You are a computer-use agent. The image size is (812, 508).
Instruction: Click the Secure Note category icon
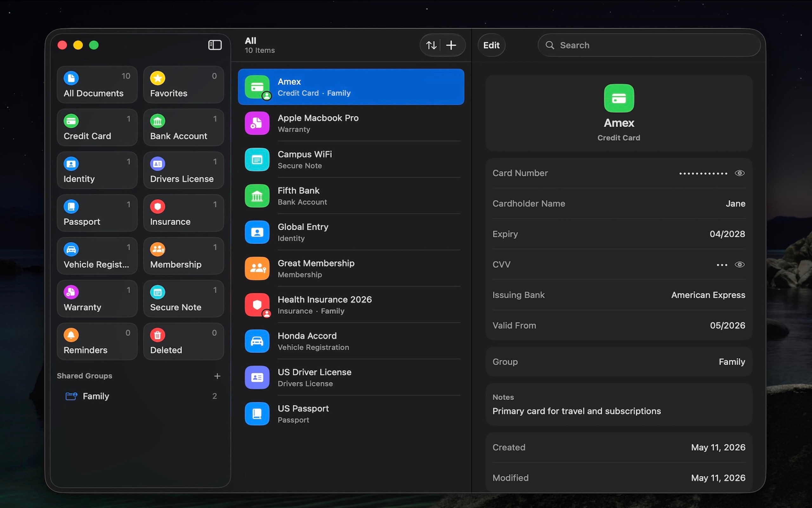click(x=158, y=292)
